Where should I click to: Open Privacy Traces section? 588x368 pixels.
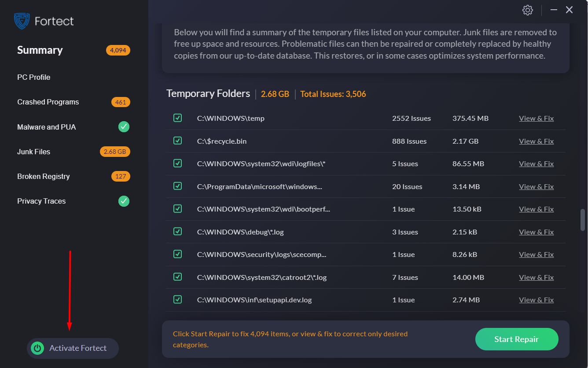41,201
